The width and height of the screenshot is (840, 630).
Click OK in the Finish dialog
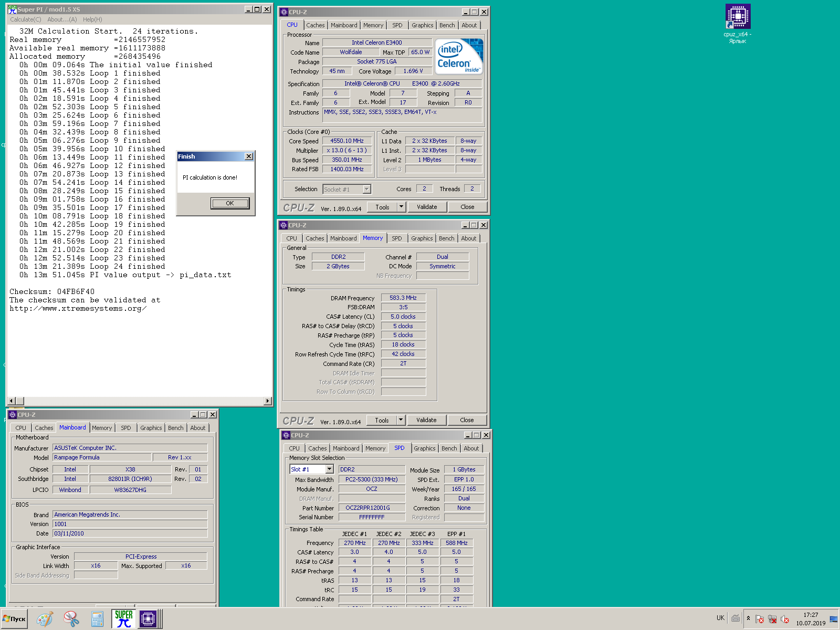[x=230, y=203]
